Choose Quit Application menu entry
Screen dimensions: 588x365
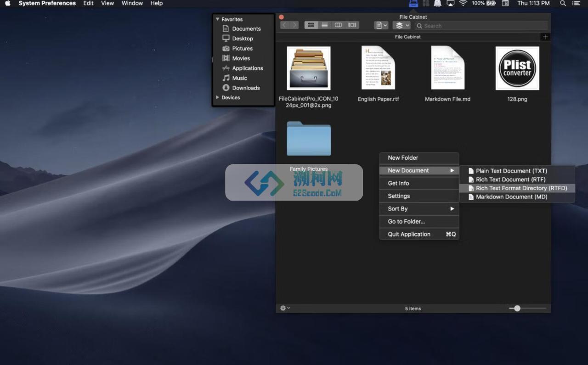point(419,234)
